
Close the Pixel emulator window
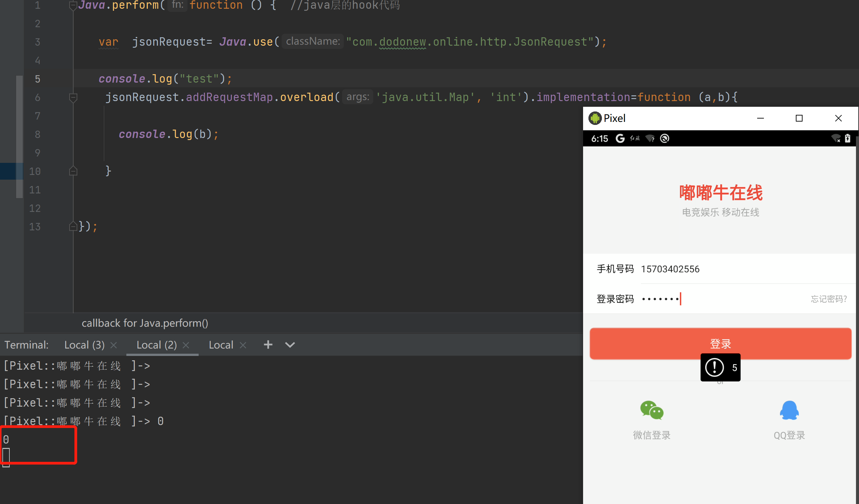point(838,118)
